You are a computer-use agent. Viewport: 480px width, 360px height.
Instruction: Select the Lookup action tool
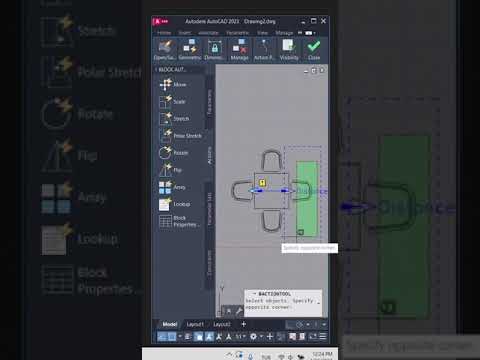pyautogui.click(x=175, y=204)
